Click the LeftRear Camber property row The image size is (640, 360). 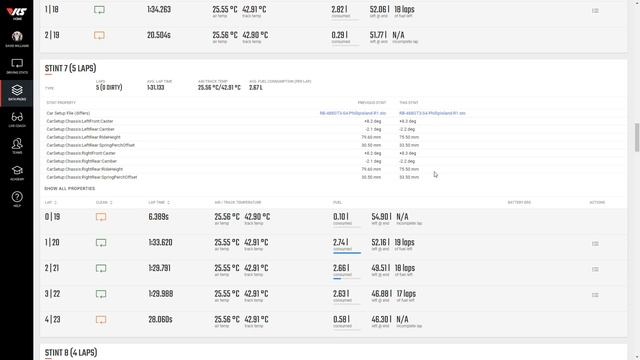click(x=334, y=129)
